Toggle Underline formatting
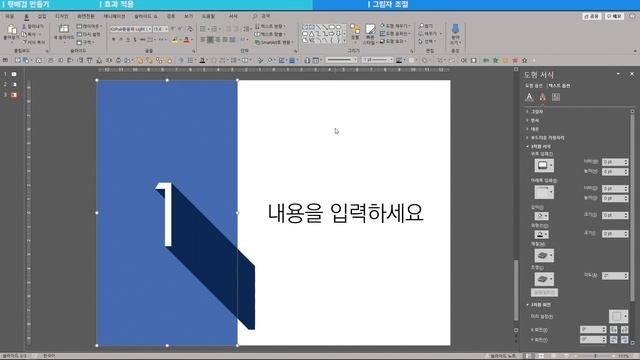Image resolution: width=640 pixels, height=360 pixels. click(x=128, y=40)
